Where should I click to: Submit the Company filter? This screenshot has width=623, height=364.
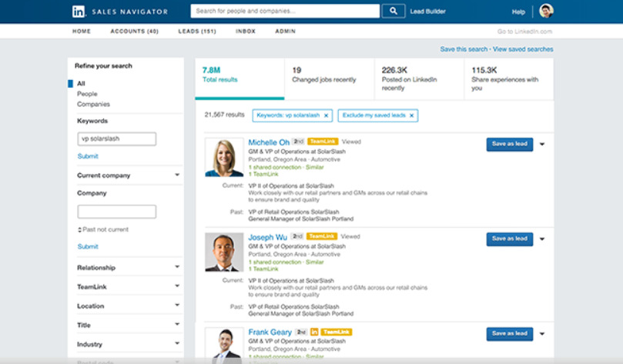click(88, 246)
